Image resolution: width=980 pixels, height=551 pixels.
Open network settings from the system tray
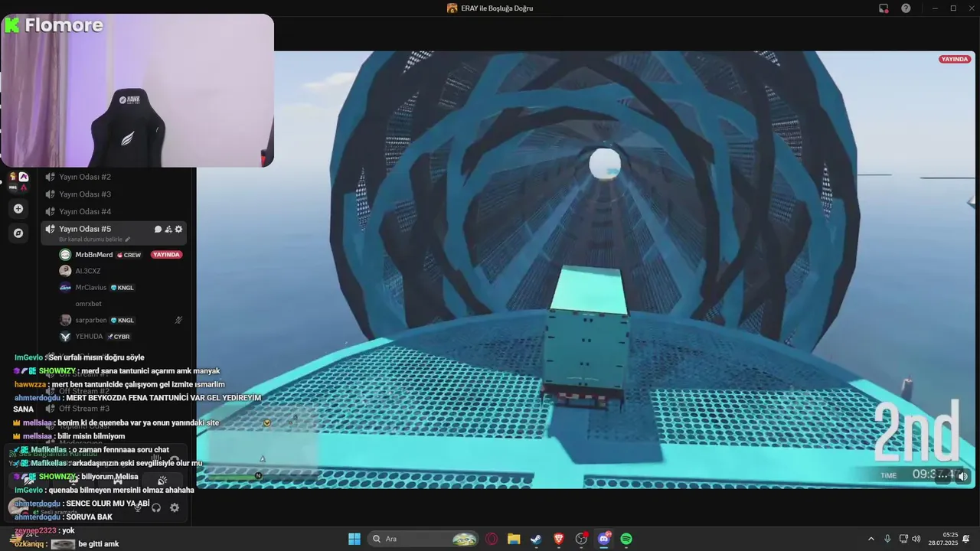point(903,539)
